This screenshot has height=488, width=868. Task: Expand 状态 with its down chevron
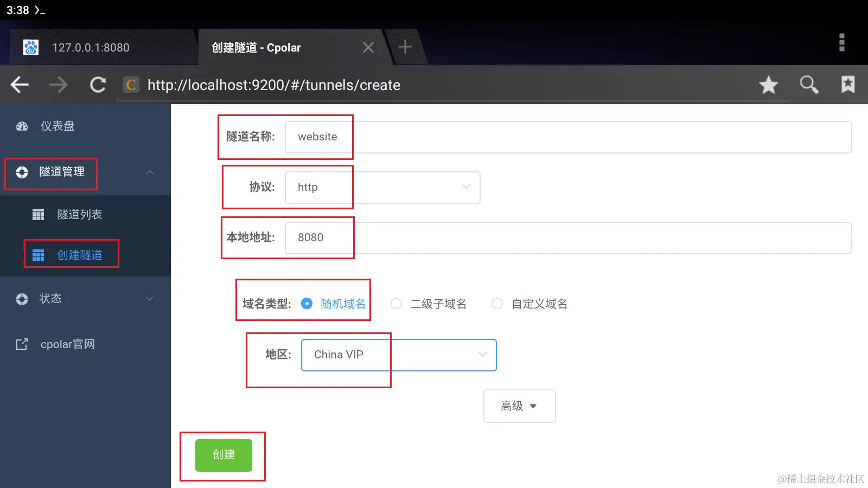[150, 299]
